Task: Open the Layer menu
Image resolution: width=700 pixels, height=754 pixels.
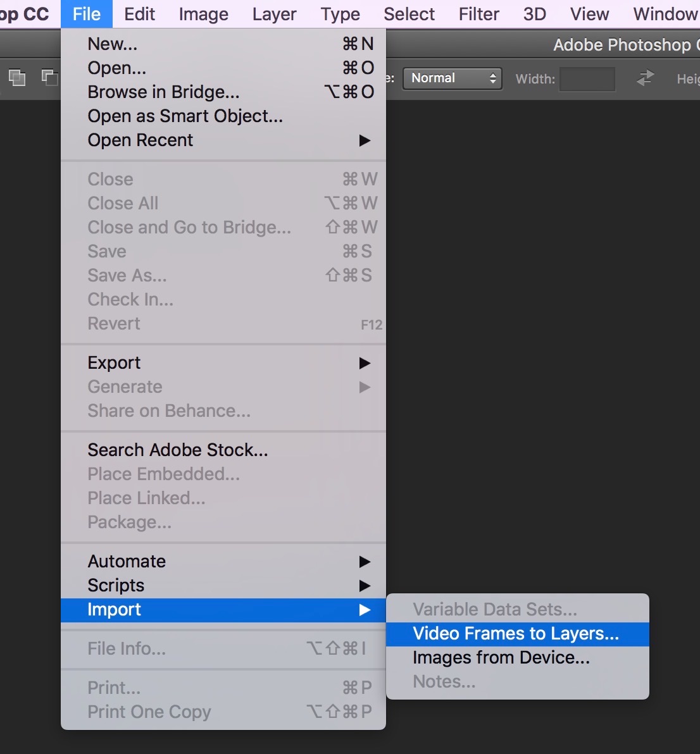Action: pyautogui.click(x=274, y=14)
